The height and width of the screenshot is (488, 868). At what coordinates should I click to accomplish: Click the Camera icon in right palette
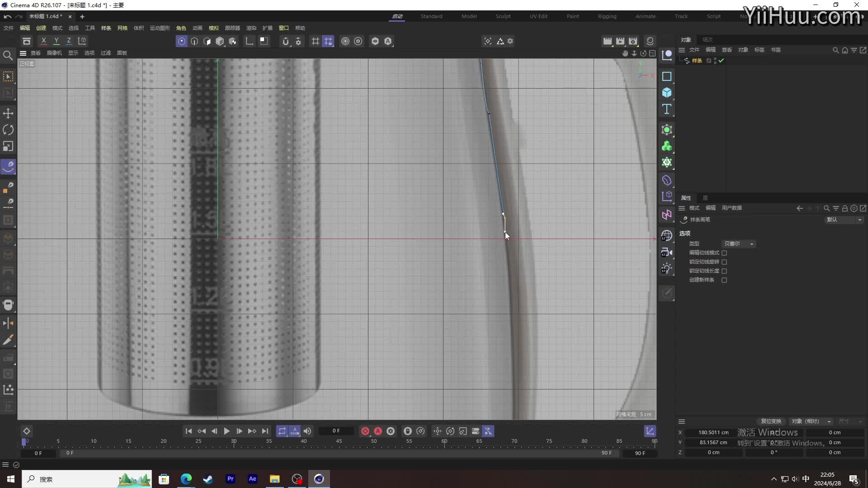pyautogui.click(x=667, y=252)
